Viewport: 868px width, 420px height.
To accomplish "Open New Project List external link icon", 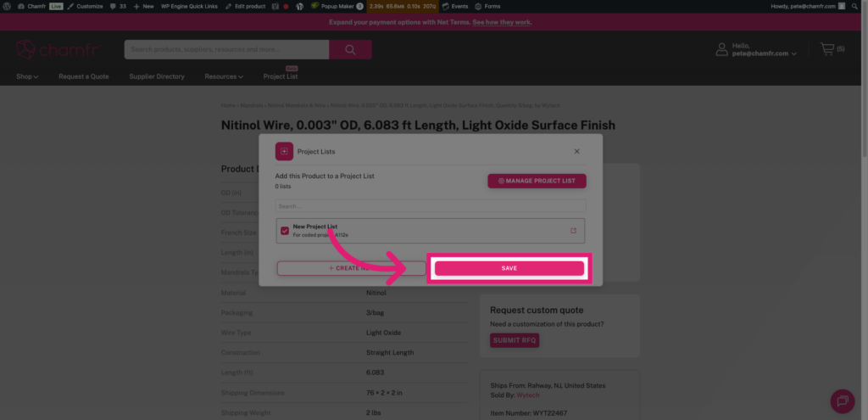I will (x=574, y=231).
